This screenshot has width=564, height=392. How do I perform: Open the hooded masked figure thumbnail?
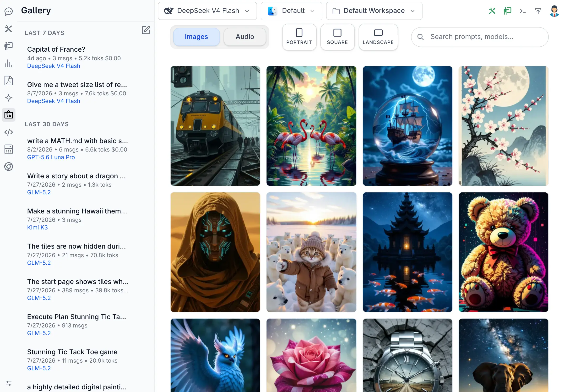pyautogui.click(x=215, y=252)
